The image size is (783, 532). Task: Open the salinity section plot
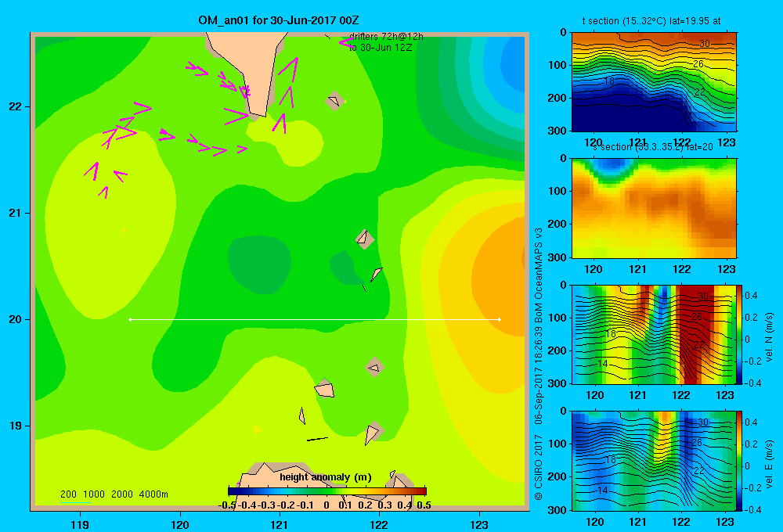(x=654, y=208)
